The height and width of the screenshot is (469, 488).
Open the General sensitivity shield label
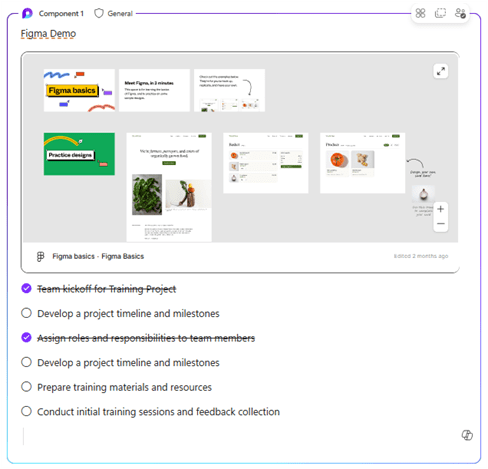point(113,13)
